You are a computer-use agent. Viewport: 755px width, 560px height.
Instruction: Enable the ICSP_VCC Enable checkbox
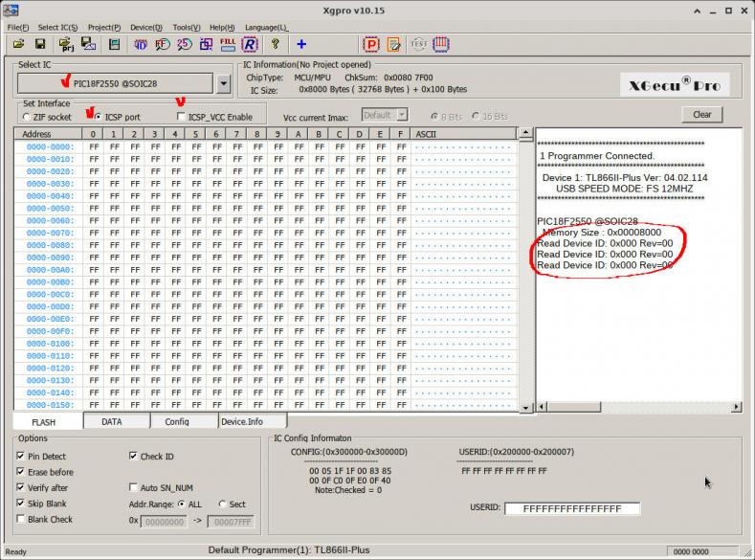point(182,117)
